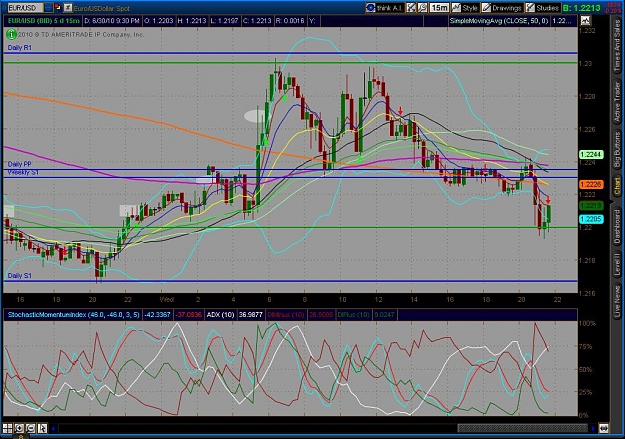Image resolution: width=625 pixels, height=439 pixels.
Task: Select the pointer cursor tool icon
Action: pos(42,428)
